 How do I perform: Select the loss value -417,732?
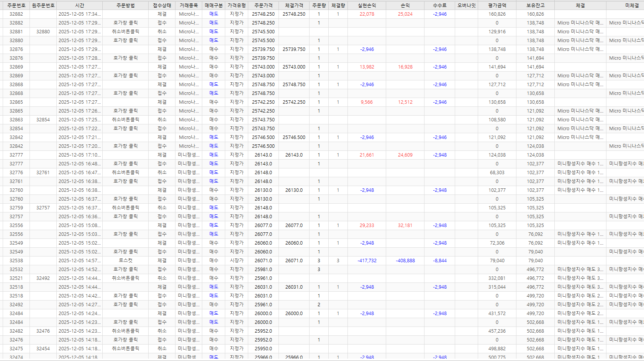pyautogui.click(x=367, y=261)
